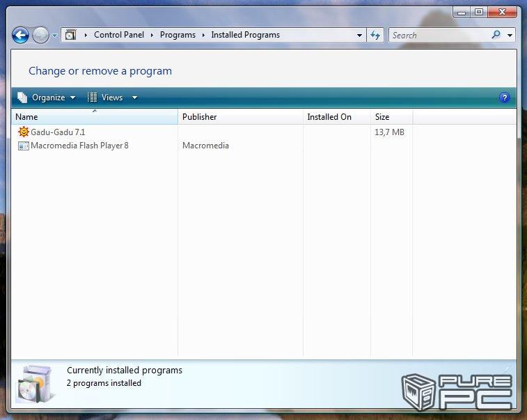The height and width of the screenshot is (420, 527).
Task: Minimize the Installed Programs window
Action: 462,13
